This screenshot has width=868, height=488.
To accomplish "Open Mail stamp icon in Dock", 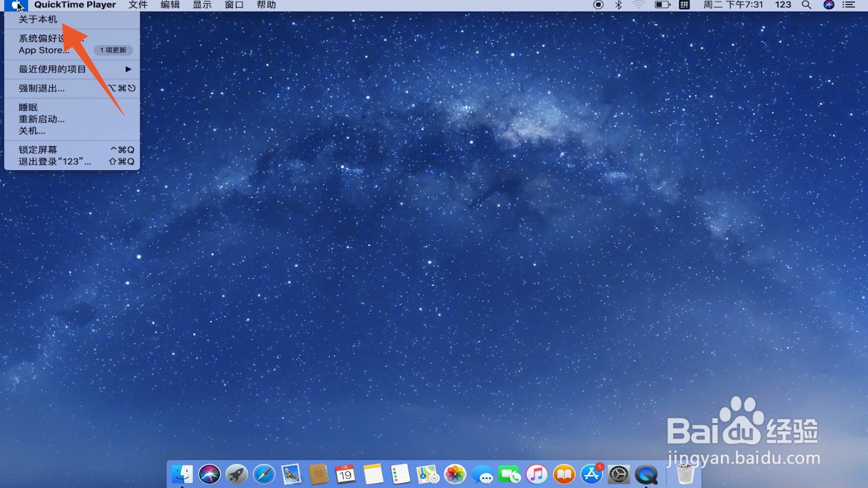I will pos(291,474).
